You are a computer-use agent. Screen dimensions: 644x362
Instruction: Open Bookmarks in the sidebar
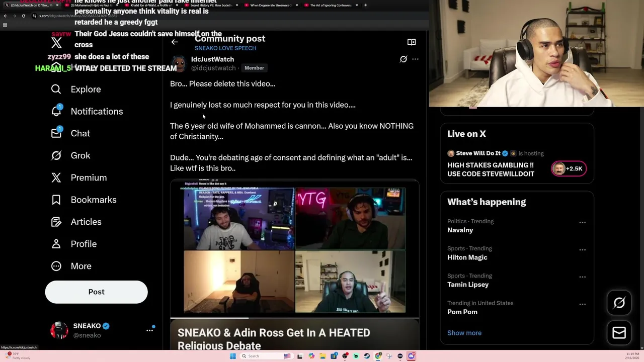pos(84,200)
